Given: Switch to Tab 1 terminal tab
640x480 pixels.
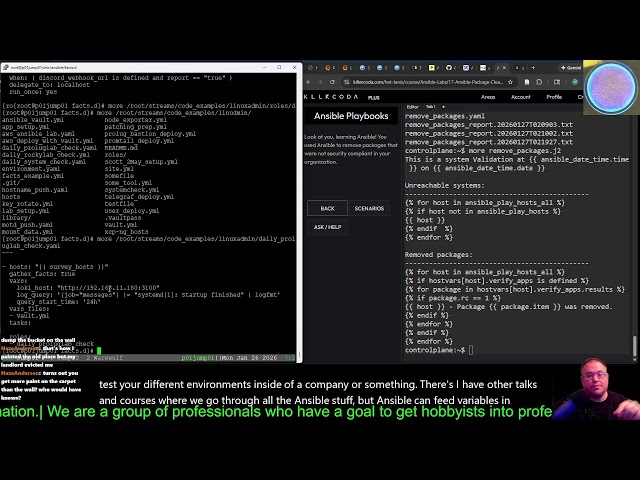Looking at the screenshot, I should 430,107.
